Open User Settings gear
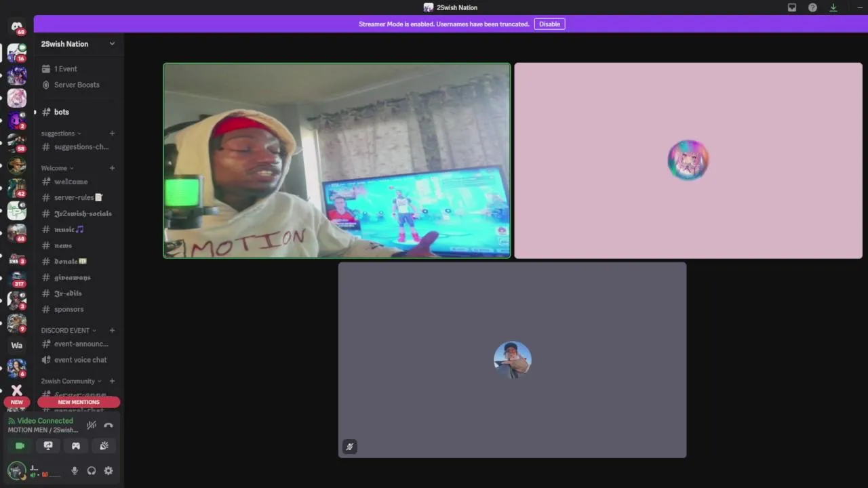Viewport: 868px width, 488px height. click(x=108, y=470)
